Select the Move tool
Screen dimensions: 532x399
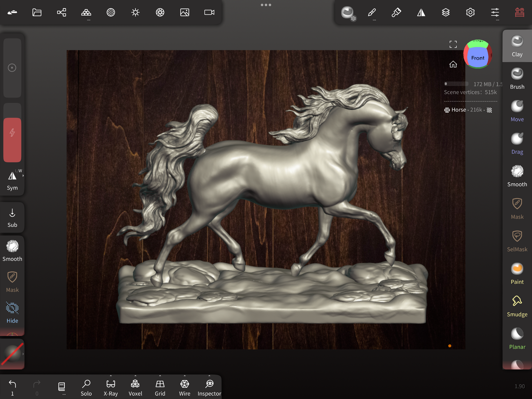[517, 111]
